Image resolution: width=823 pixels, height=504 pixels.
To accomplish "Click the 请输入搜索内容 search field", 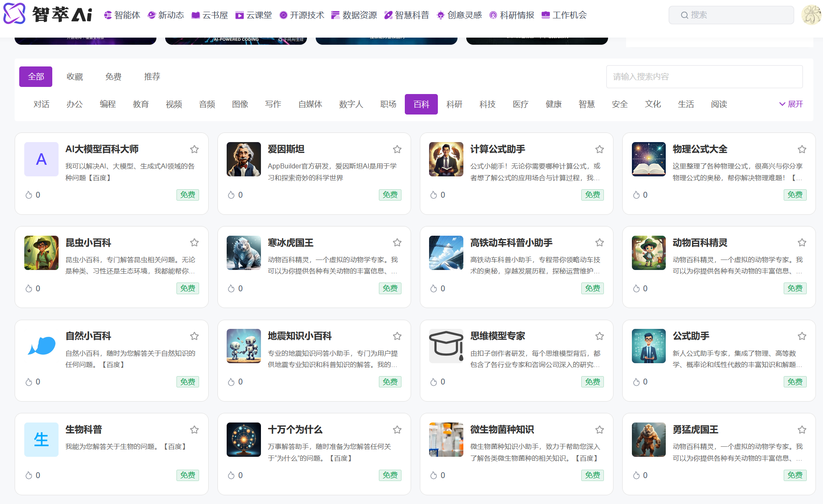I will (705, 76).
